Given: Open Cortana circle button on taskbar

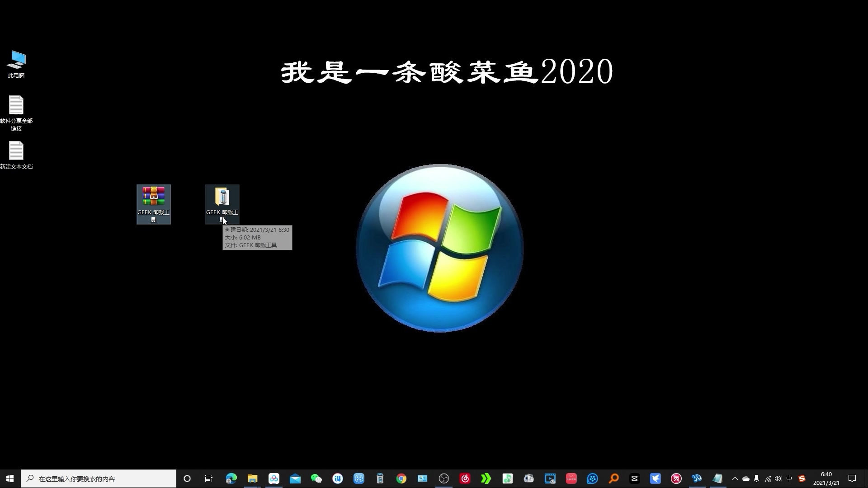Looking at the screenshot, I should tap(187, 479).
